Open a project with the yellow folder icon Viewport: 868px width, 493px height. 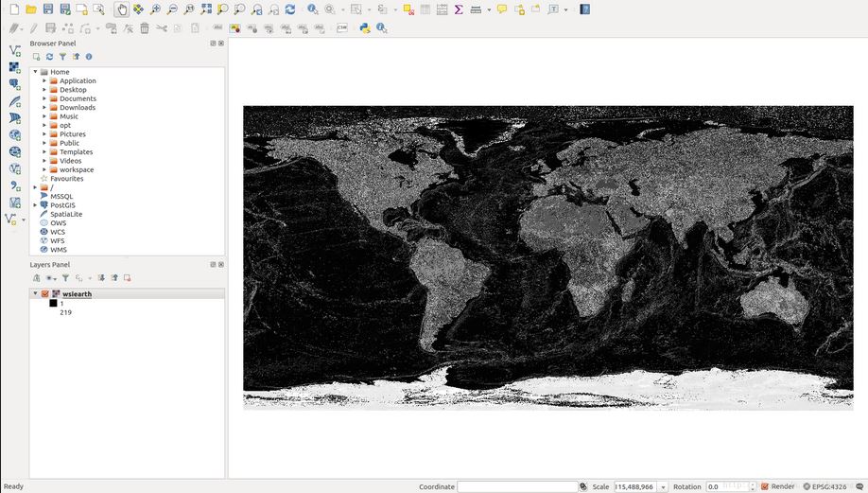click(x=31, y=9)
